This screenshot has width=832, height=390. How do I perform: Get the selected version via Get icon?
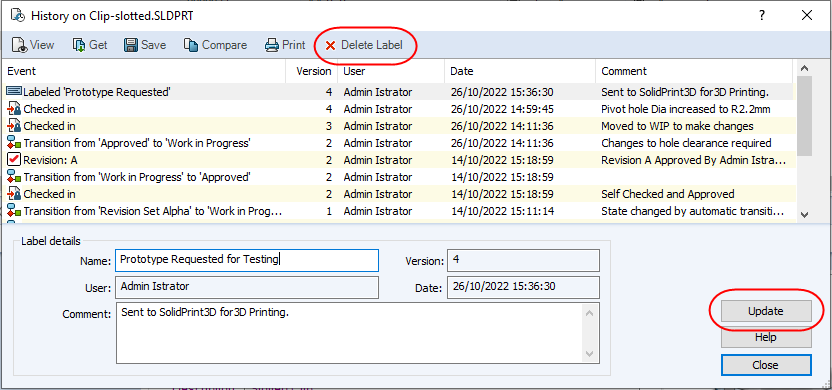click(x=80, y=45)
